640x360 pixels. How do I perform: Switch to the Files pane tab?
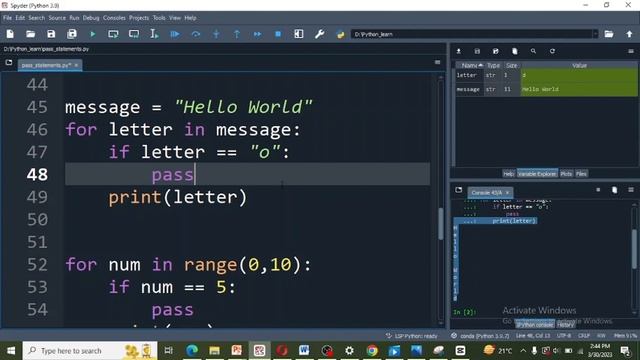click(x=581, y=174)
